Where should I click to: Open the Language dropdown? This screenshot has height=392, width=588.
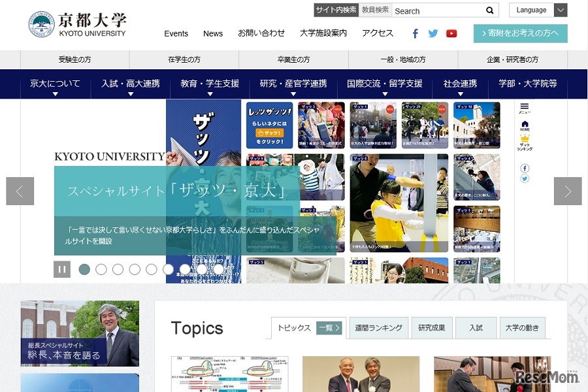point(538,10)
